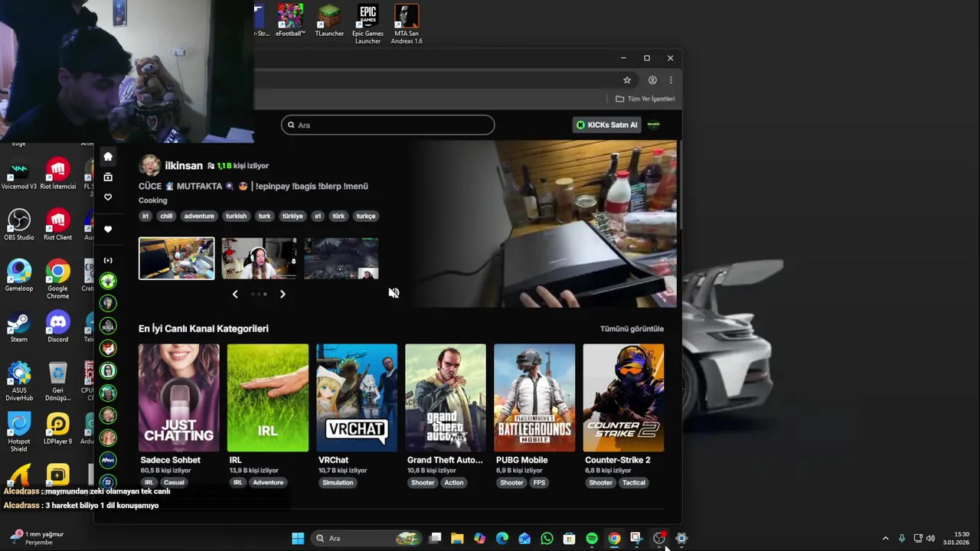The height and width of the screenshot is (551, 980).
Task: Open the Chrome three-dot menu
Action: coord(671,80)
